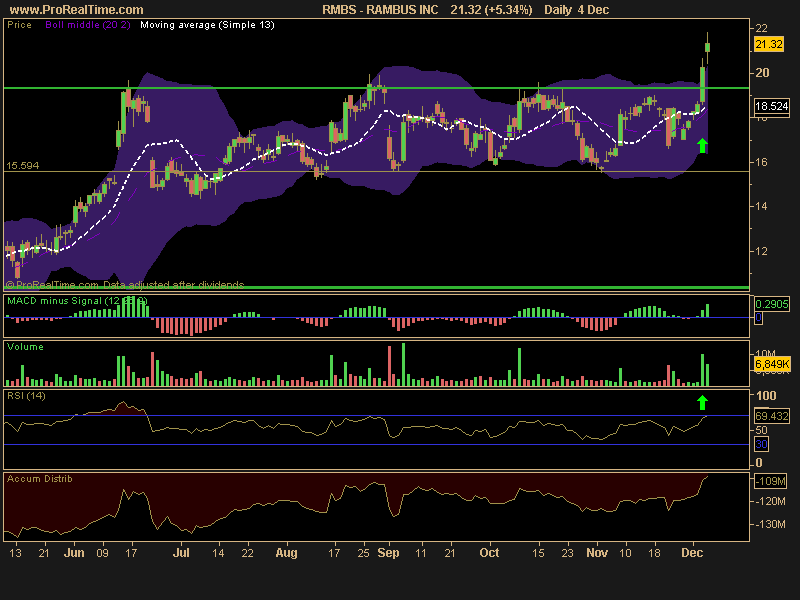Viewport: 800px width, 600px height.
Task: Click the 0.2905 MACD value tag
Action: click(771, 304)
